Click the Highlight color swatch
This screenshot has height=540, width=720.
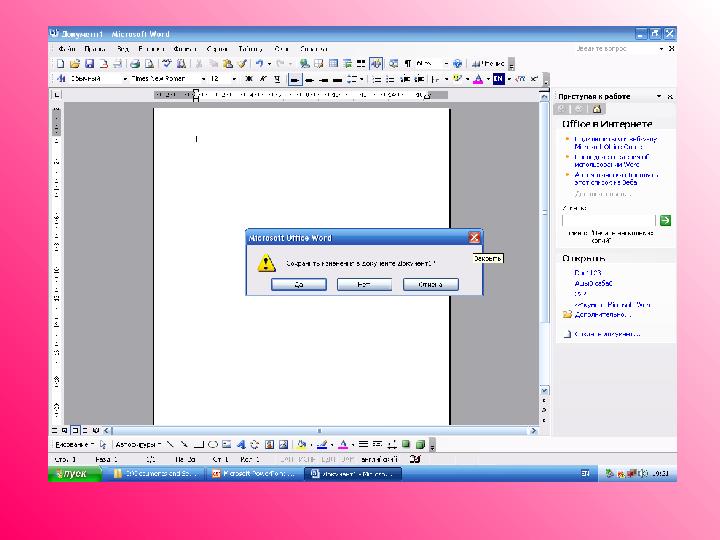pos(457,79)
